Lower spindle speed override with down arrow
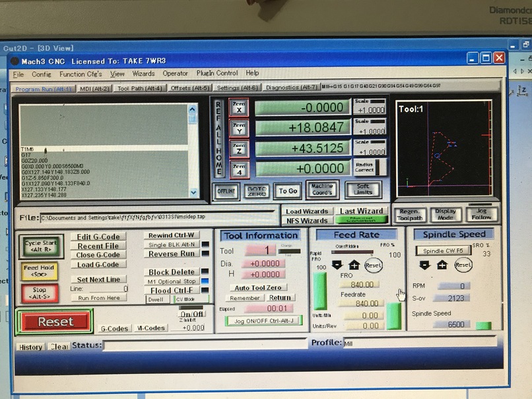This screenshot has width=532, height=399. click(x=425, y=264)
